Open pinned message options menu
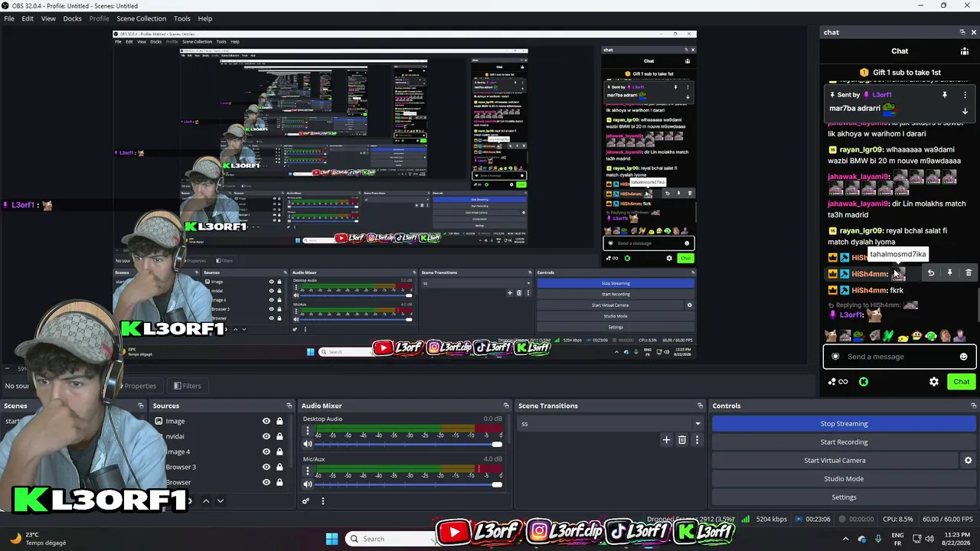980x551 pixels. (x=965, y=95)
